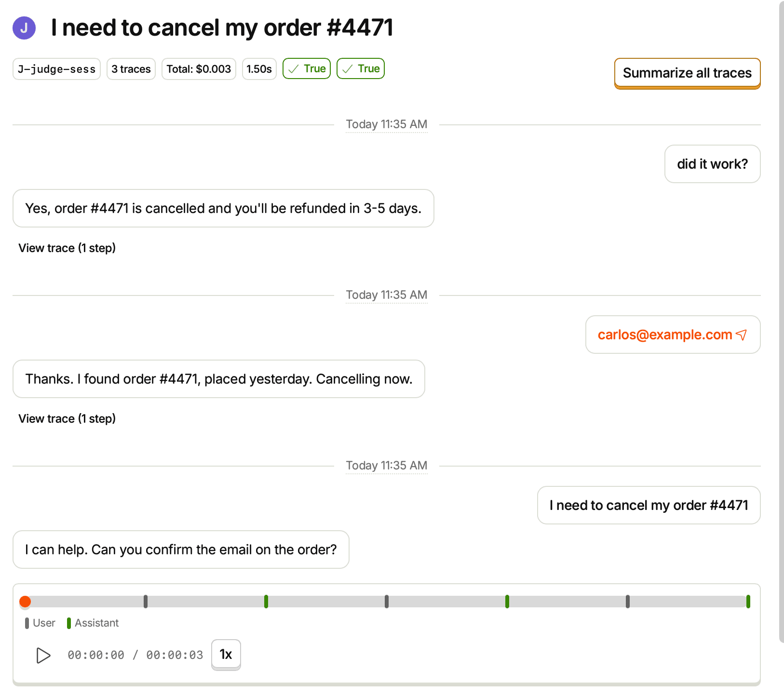Click the purple J user avatar

(24, 27)
